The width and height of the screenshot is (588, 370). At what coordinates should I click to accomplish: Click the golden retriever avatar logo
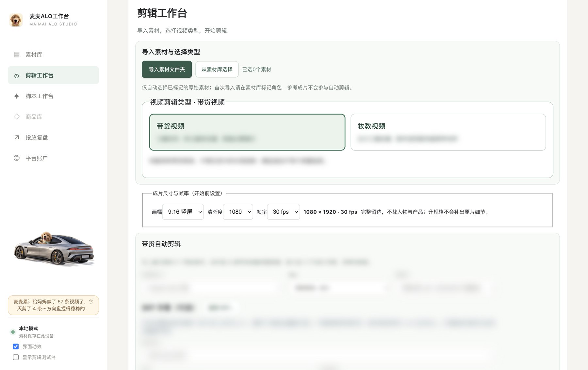point(16,20)
